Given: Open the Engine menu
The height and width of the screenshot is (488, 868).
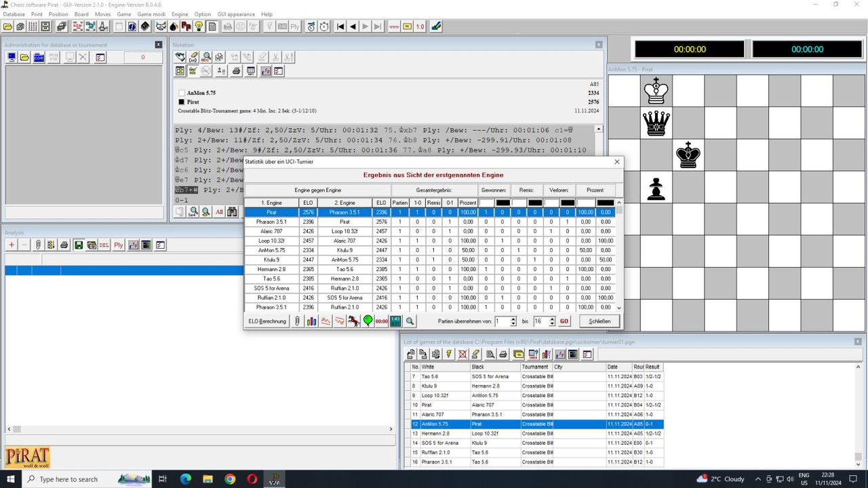Looking at the screenshot, I should coord(180,14).
